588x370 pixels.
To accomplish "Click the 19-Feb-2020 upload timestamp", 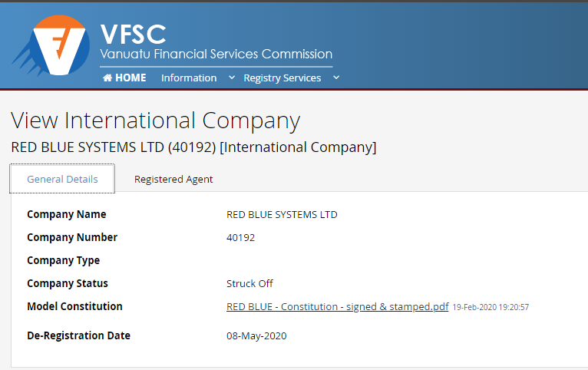I will [x=491, y=307].
